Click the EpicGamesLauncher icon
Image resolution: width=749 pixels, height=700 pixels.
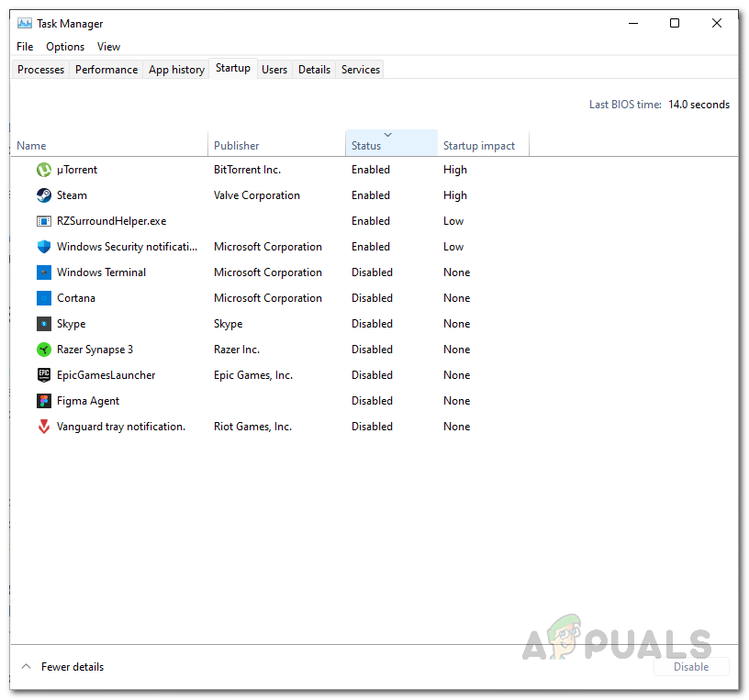pyautogui.click(x=43, y=374)
